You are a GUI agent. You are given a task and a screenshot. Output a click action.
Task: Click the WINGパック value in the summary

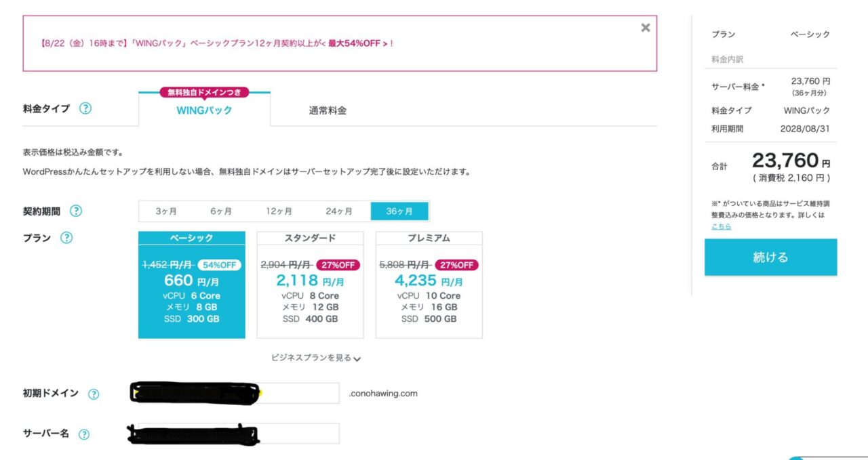(x=806, y=110)
